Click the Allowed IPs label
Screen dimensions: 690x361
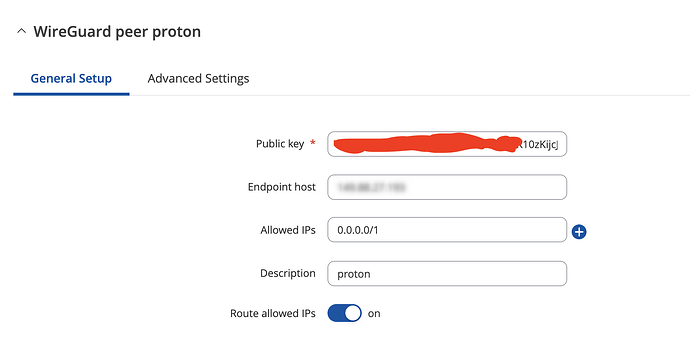[288, 230]
